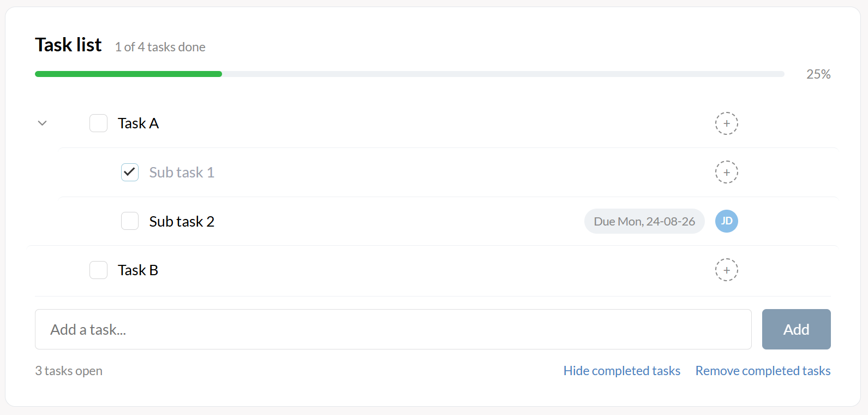The height and width of the screenshot is (415, 868).
Task: Hide completed tasks
Action: click(x=622, y=371)
